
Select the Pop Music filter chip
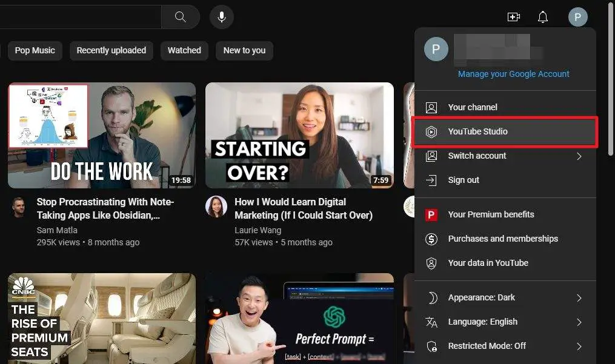(35, 51)
